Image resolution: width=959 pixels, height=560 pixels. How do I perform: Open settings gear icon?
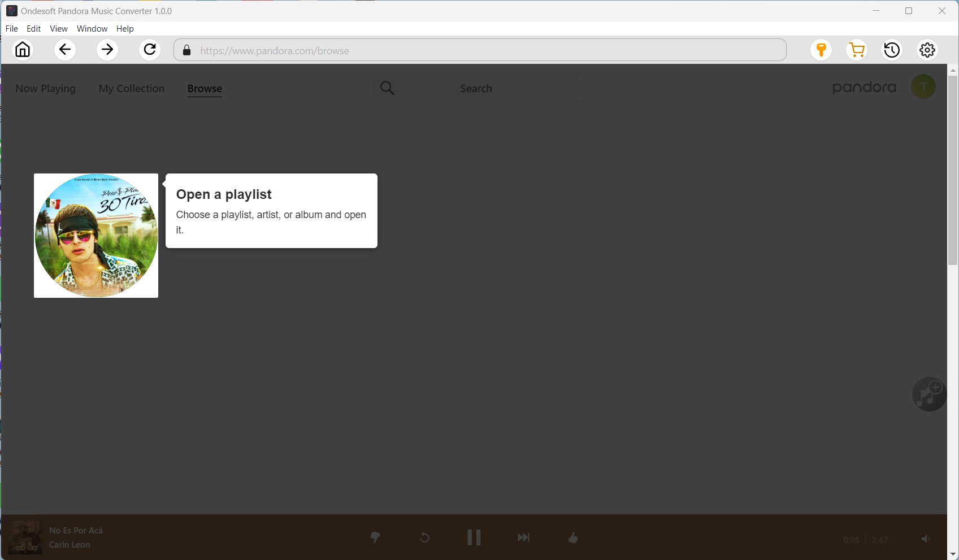point(927,50)
